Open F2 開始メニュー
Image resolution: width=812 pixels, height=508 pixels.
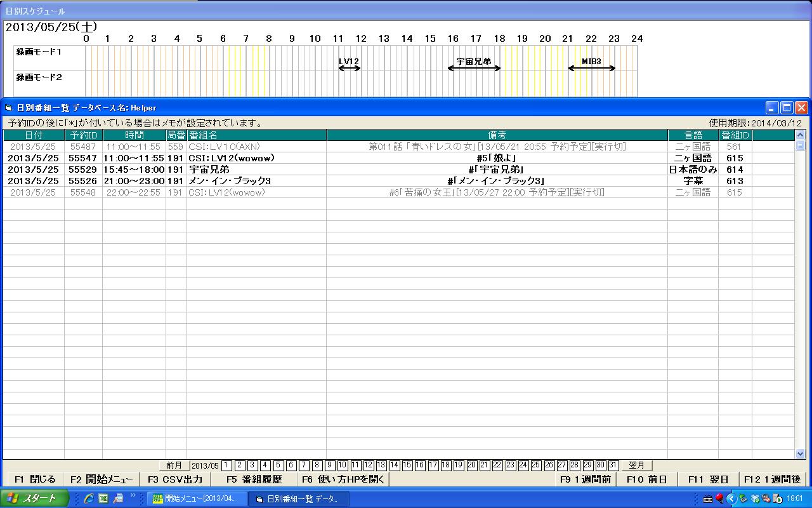coord(101,479)
